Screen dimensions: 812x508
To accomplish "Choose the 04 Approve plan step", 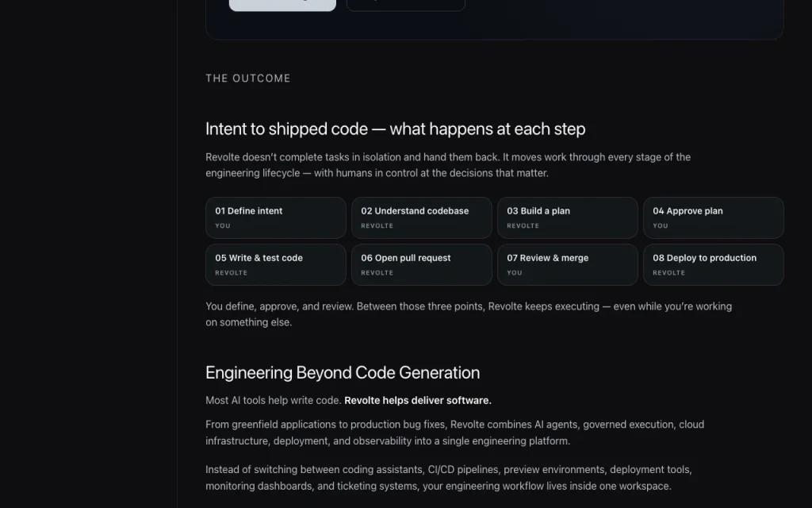I will (713, 217).
